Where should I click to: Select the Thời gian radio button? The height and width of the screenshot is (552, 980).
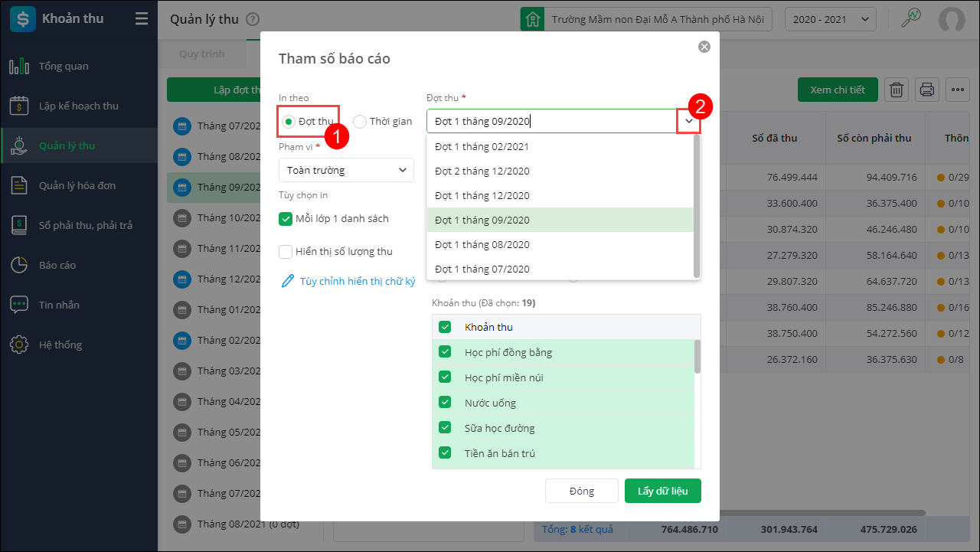tap(360, 122)
